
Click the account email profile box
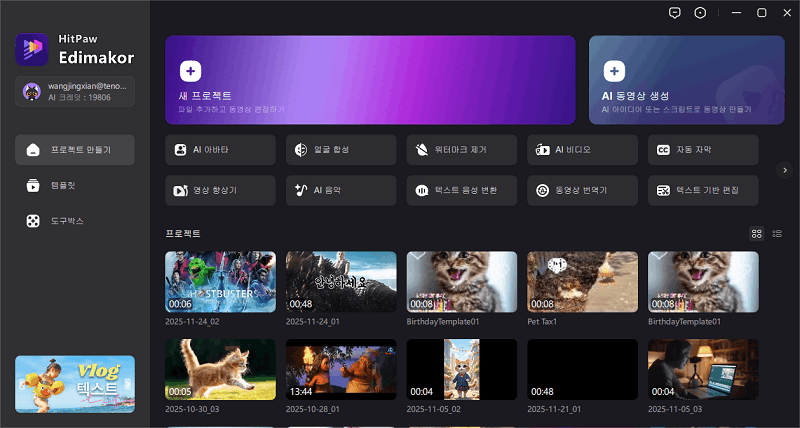pos(75,92)
